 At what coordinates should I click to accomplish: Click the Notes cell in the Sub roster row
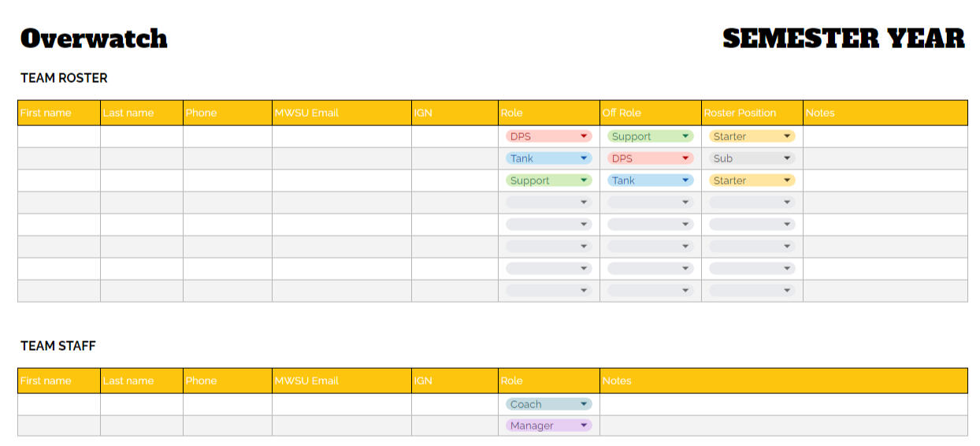885,158
